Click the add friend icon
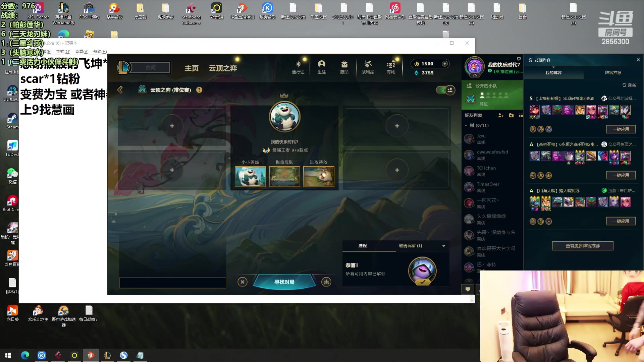The image size is (644, 362). 501,115
